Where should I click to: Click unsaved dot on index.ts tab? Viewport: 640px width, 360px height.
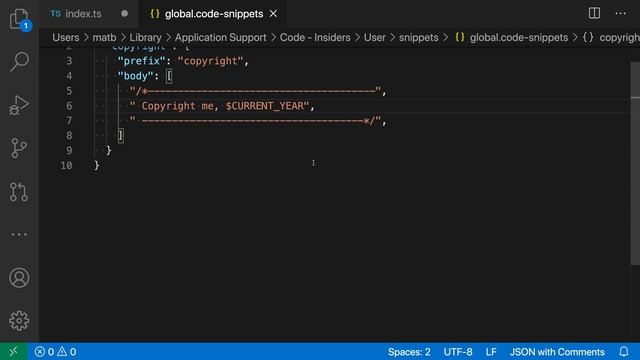(x=124, y=14)
